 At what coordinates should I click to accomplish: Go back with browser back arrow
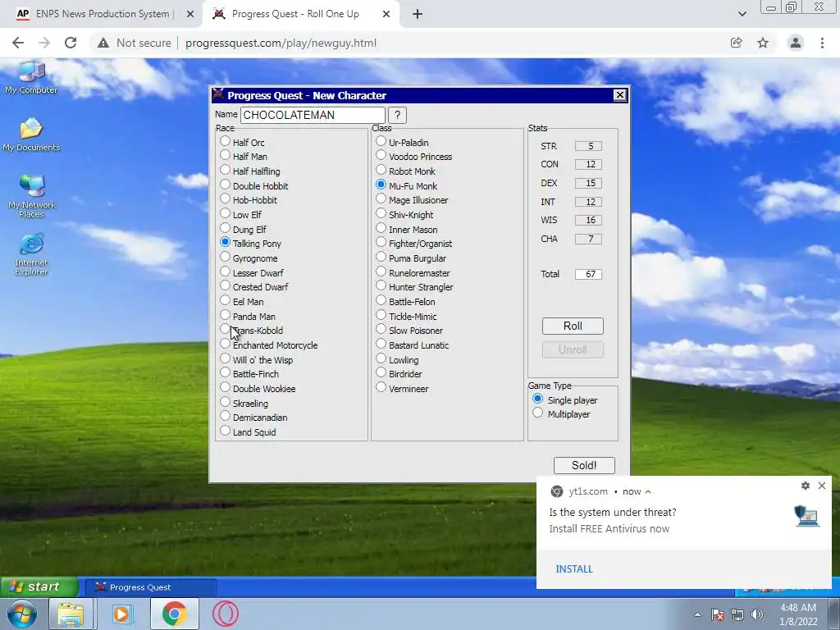point(18,43)
